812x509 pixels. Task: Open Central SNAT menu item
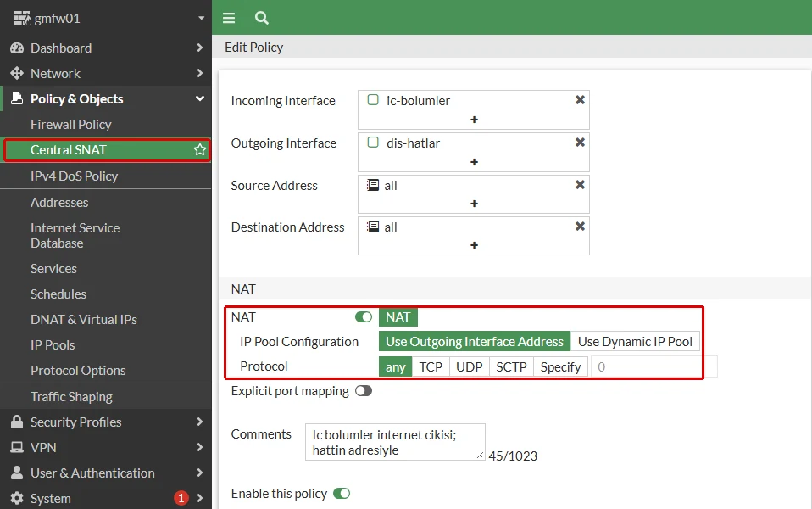coord(106,150)
